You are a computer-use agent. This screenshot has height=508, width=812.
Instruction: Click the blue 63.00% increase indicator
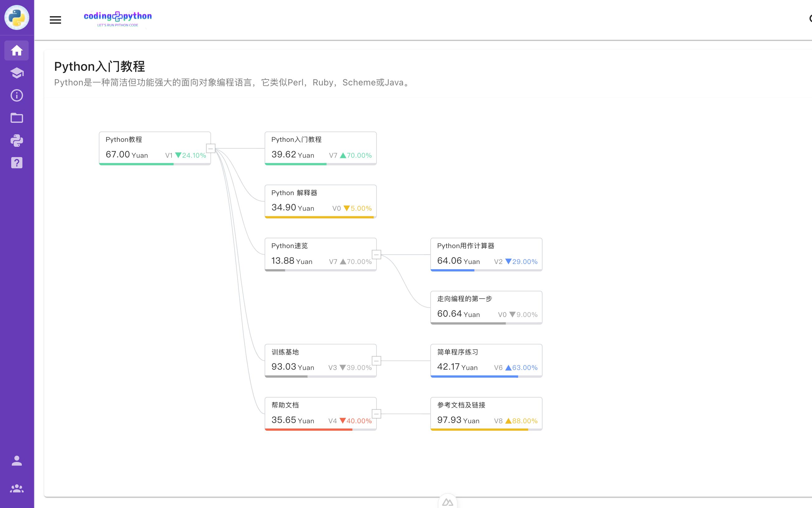point(522,367)
